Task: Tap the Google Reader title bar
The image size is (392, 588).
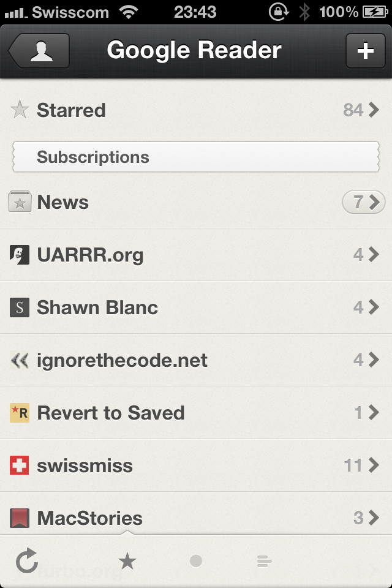Action: point(194,50)
